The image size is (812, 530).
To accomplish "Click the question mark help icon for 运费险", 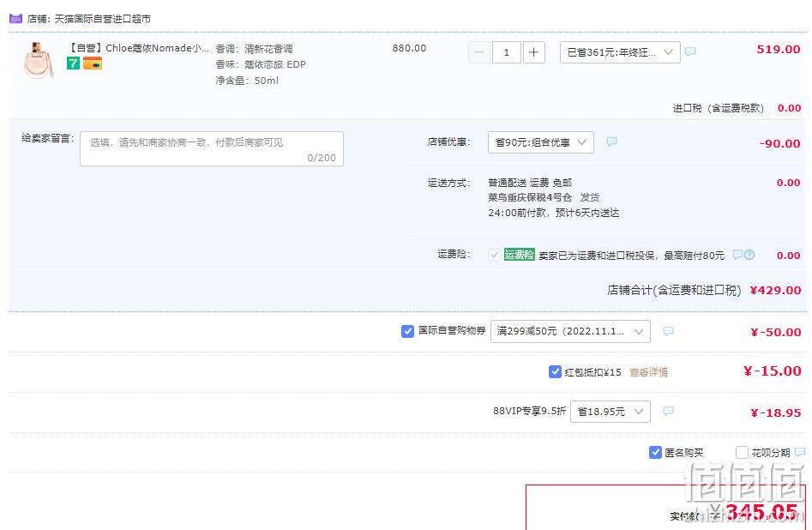I will (x=749, y=255).
